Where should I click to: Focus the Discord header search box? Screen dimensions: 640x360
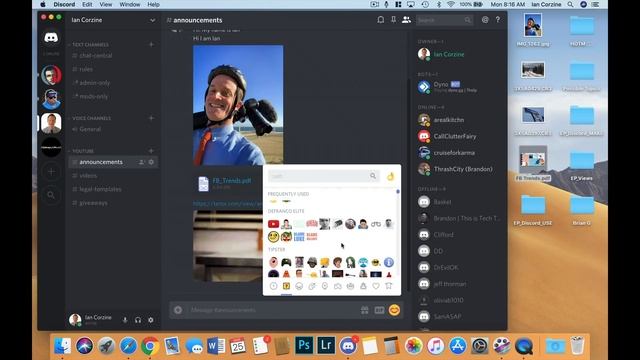pyautogui.click(x=444, y=20)
